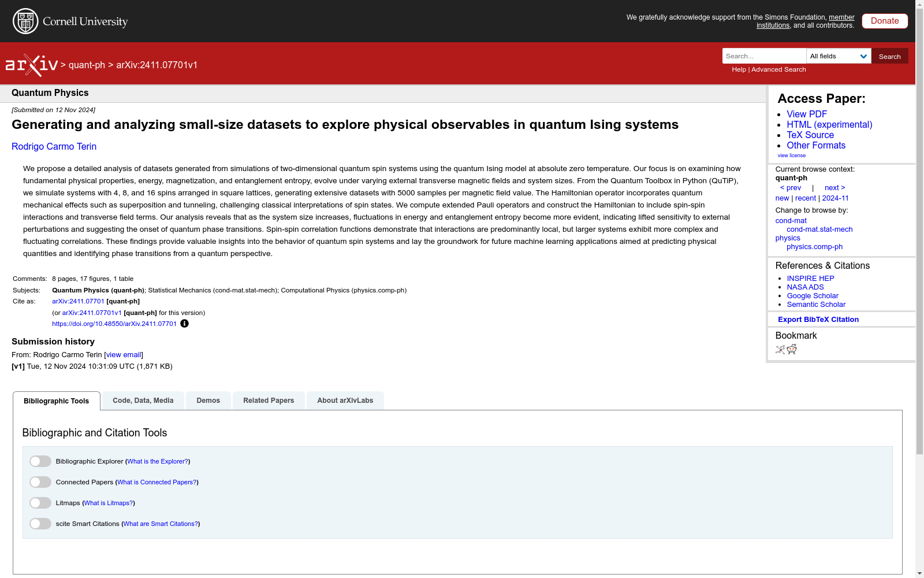The image size is (924, 578).
Task: Open arXiv:2411.07701 cite link
Action: (x=78, y=302)
